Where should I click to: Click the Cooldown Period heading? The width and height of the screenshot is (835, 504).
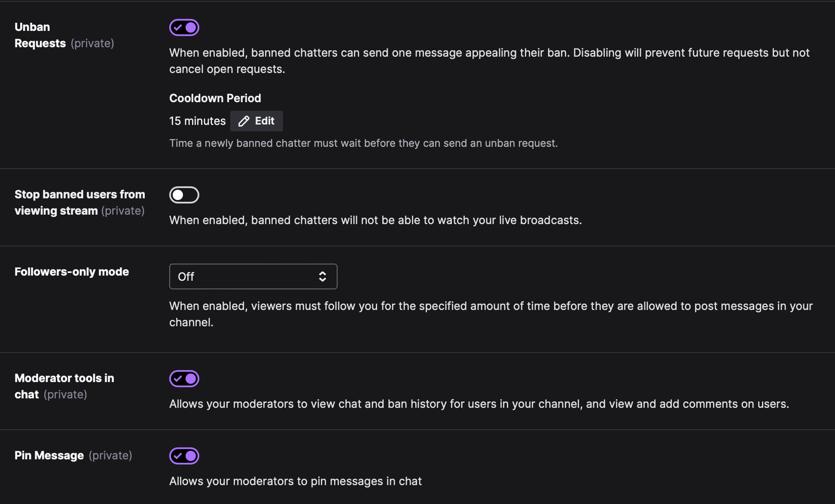click(x=215, y=98)
